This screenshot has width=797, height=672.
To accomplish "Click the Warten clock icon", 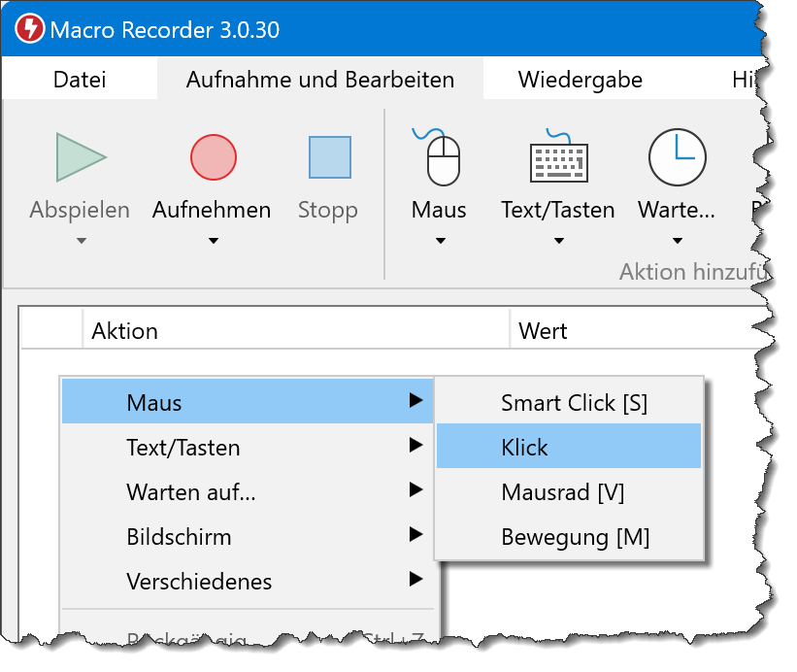I will 677,157.
